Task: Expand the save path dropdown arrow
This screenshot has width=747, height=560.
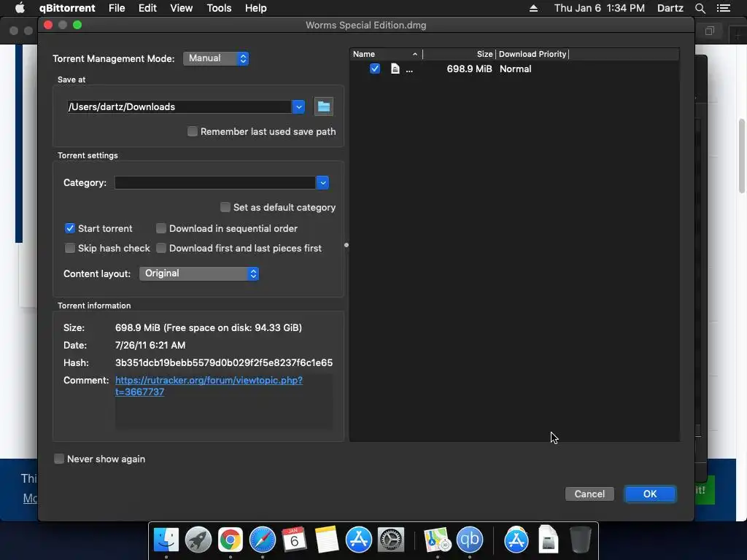Action: [x=298, y=106]
